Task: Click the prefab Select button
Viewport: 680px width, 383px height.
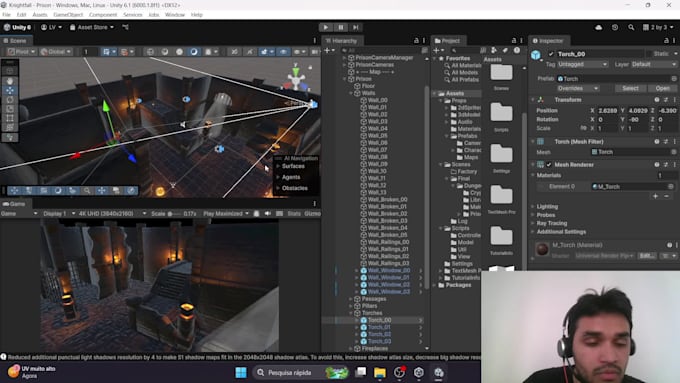Action: click(x=630, y=88)
